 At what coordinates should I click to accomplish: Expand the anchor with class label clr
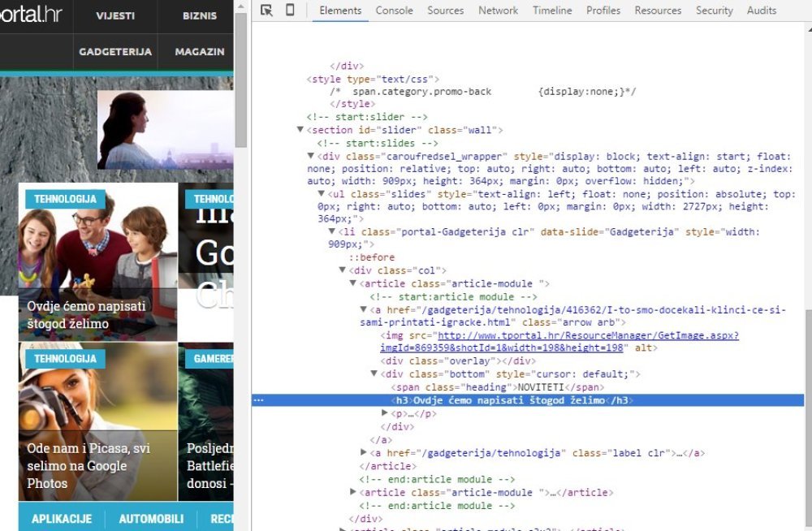click(364, 452)
